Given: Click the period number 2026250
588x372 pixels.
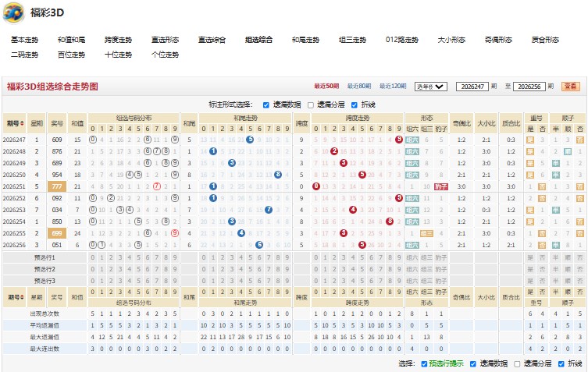Looking at the screenshot, I should coord(14,175).
